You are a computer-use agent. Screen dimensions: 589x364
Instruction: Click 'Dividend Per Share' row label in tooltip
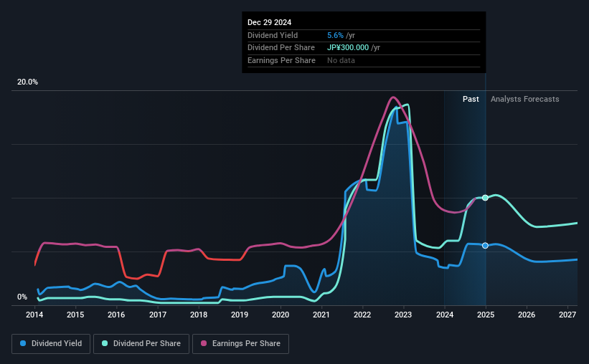(x=281, y=48)
